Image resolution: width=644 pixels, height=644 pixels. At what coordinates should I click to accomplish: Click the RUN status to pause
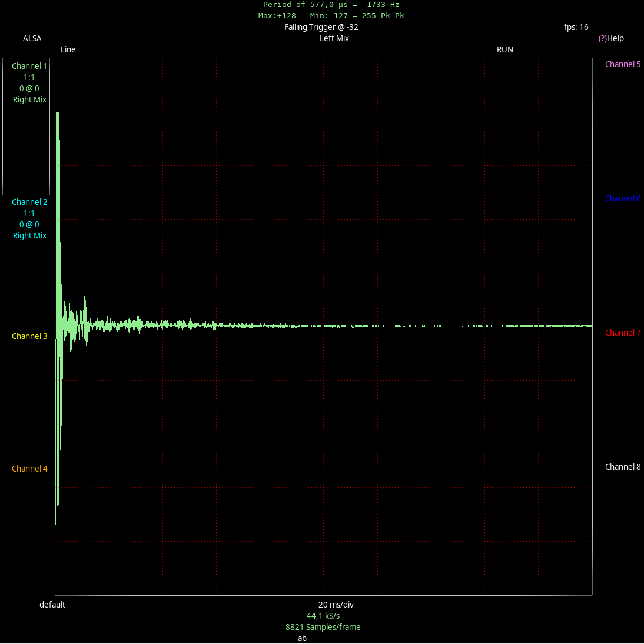pos(504,49)
